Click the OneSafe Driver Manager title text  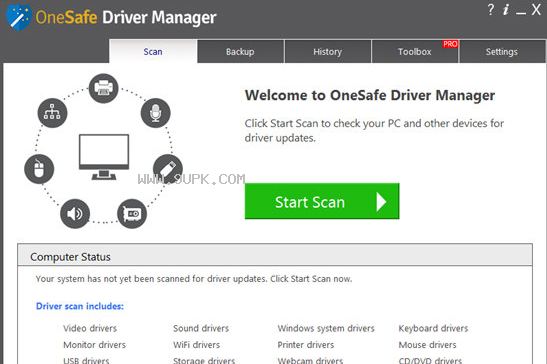(x=126, y=17)
